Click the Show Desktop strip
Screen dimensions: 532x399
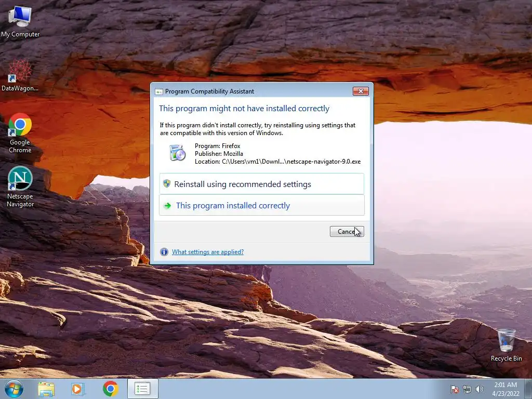(528, 389)
